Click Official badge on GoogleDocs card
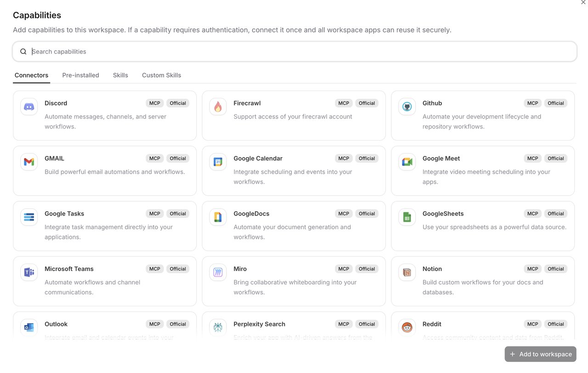Viewport: 588px width, 373px height. coord(367,214)
